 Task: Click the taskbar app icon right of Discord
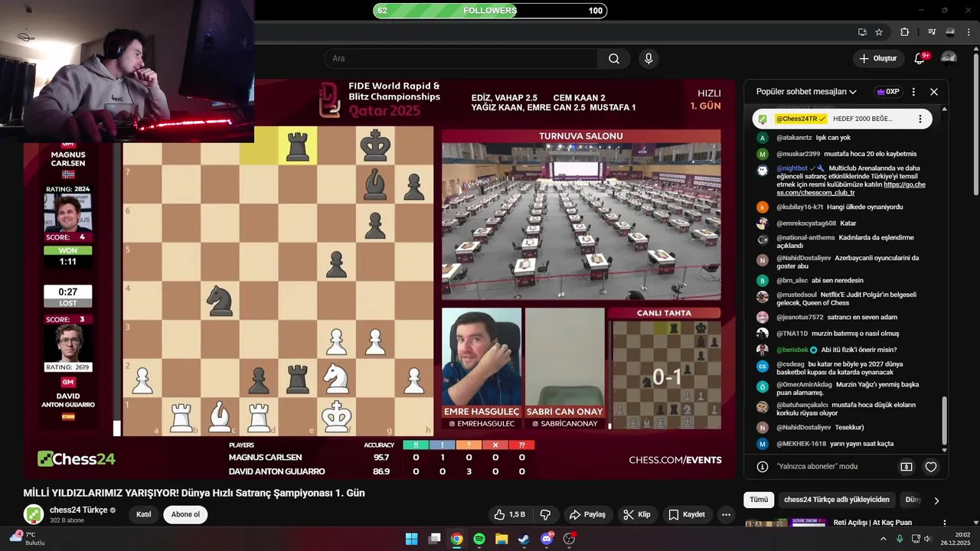tap(569, 539)
